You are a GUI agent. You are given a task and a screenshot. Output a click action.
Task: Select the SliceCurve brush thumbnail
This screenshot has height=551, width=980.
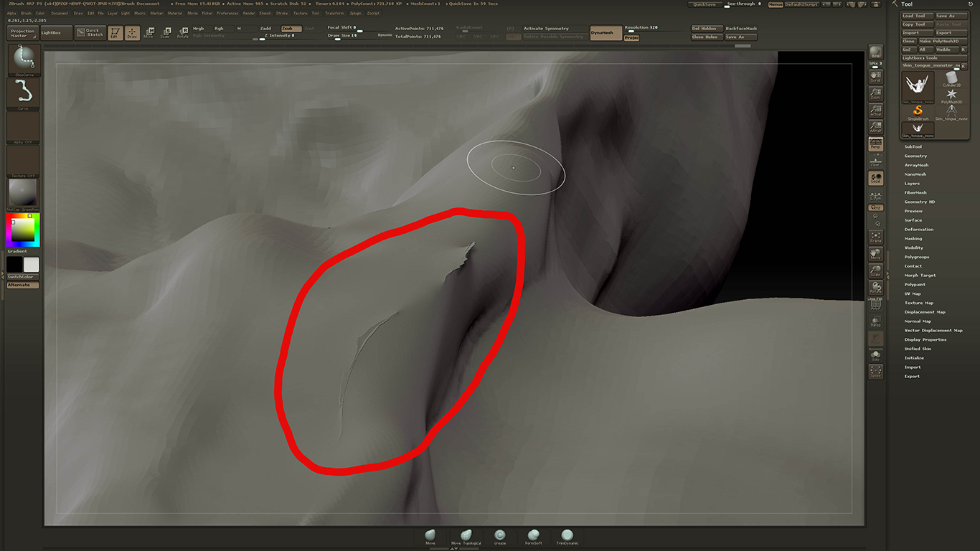[23, 60]
